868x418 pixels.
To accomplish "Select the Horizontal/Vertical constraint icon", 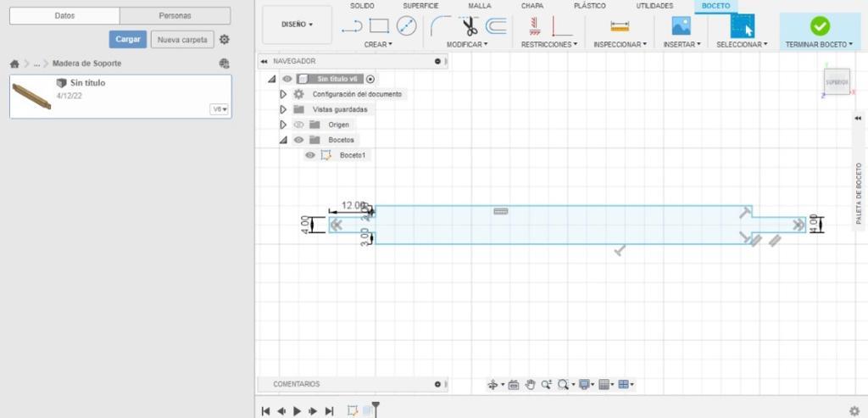I will coord(535,25).
